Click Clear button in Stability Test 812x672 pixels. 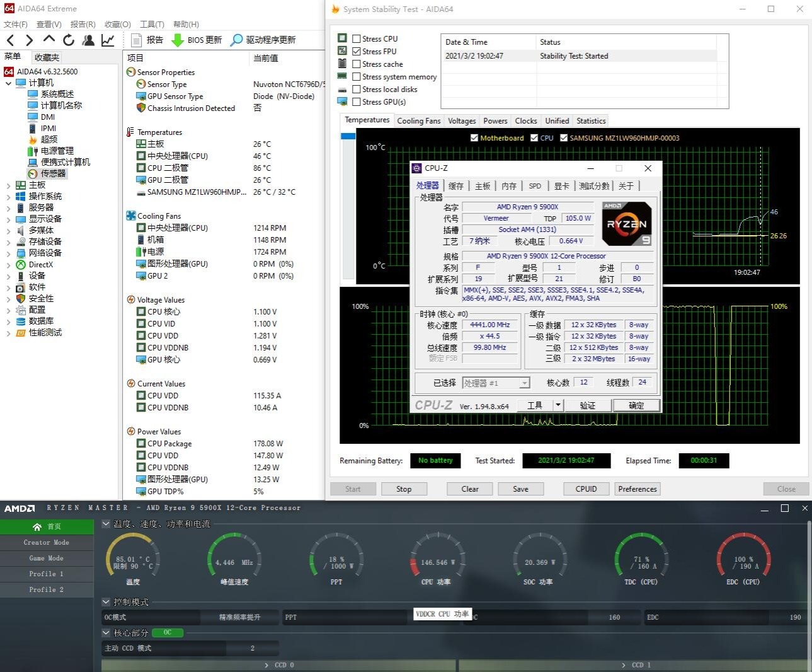point(470,489)
